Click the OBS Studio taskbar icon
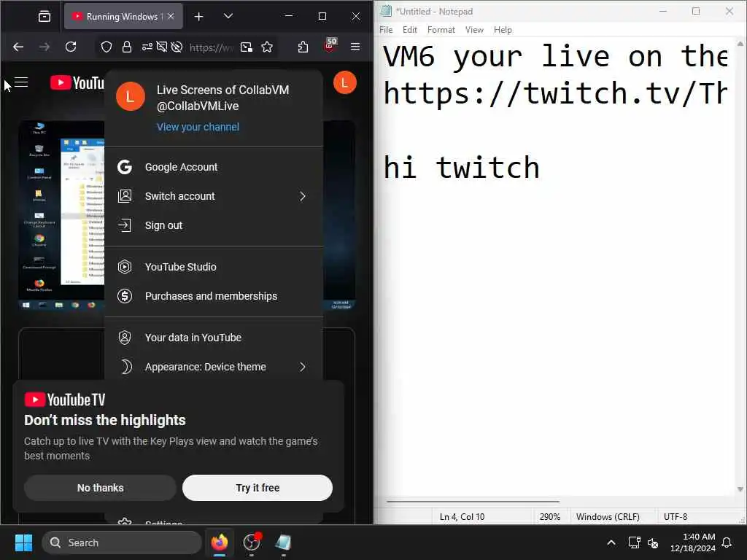This screenshot has width=747, height=560. point(252,542)
